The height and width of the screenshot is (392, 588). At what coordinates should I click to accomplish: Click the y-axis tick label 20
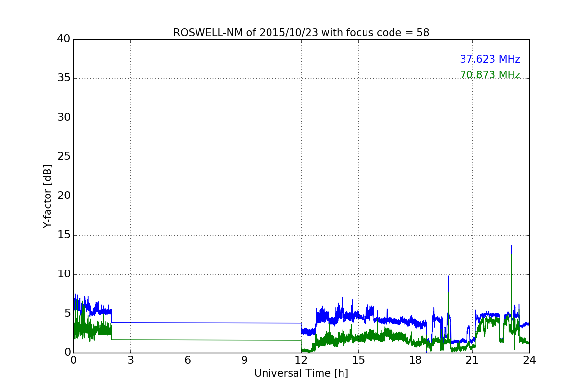coord(63,196)
